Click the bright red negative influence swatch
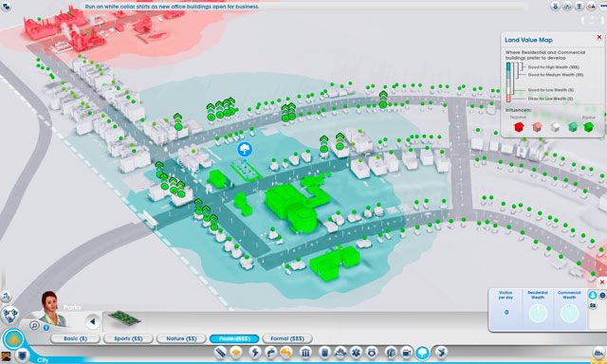The height and width of the screenshot is (364, 607). pyautogui.click(x=519, y=127)
